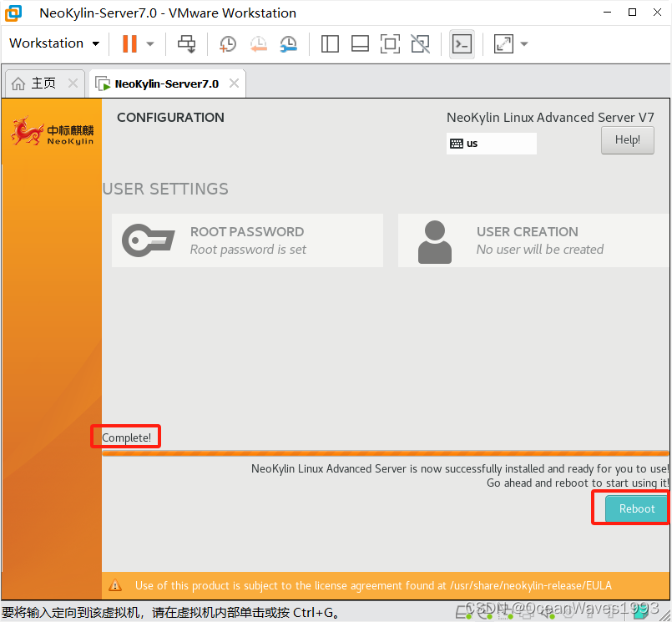Screen dimensions: 672x622
Task: Click the stretch guest display icon
Action: (x=503, y=43)
